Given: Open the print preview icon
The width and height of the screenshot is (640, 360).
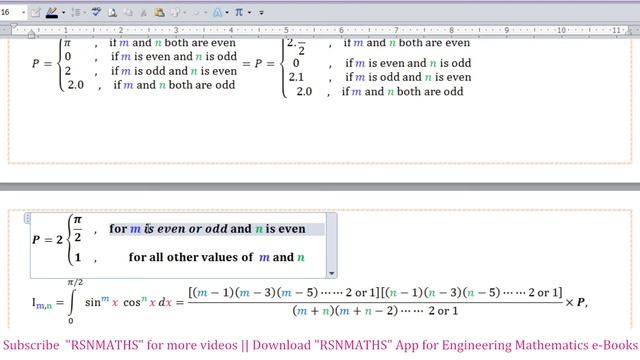Looking at the screenshot, I should tap(112, 13).
